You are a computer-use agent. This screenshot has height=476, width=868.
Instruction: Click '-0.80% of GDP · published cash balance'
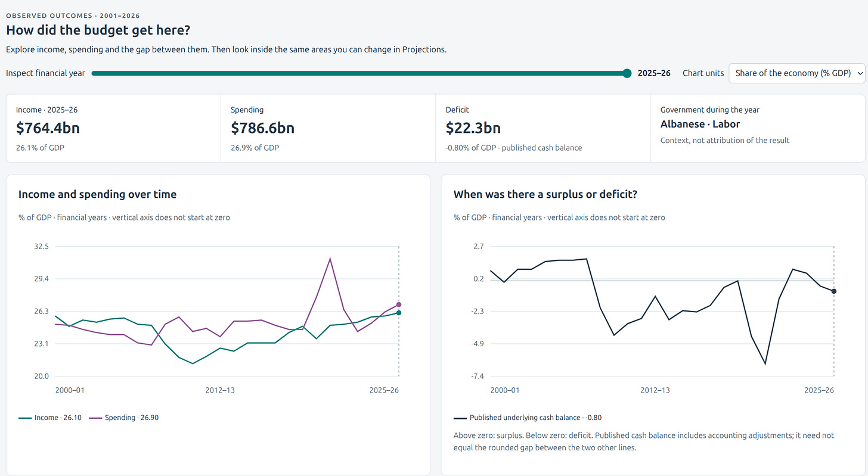(x=514, y=148)
